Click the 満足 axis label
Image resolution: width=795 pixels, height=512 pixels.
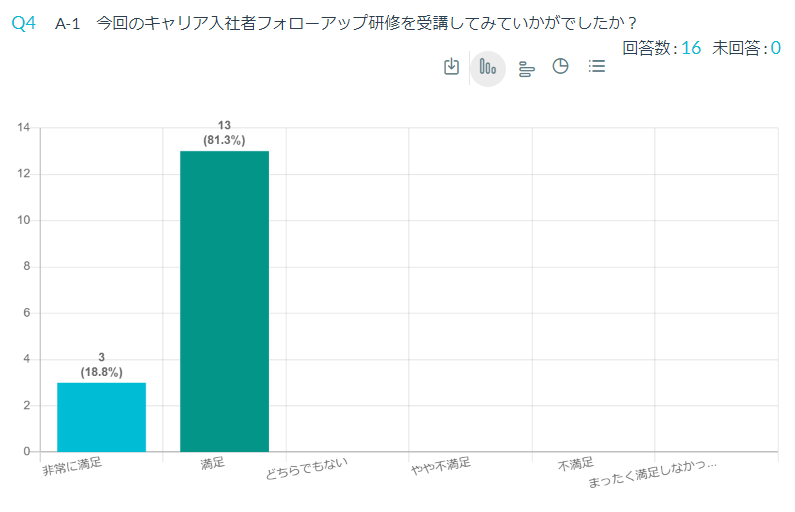click(212, 463)
